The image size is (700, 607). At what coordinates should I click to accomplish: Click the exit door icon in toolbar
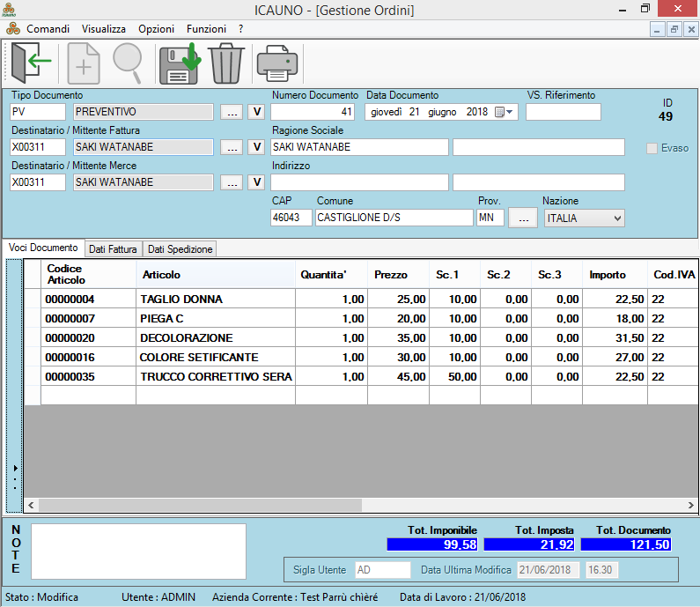(x=32, y=63)
